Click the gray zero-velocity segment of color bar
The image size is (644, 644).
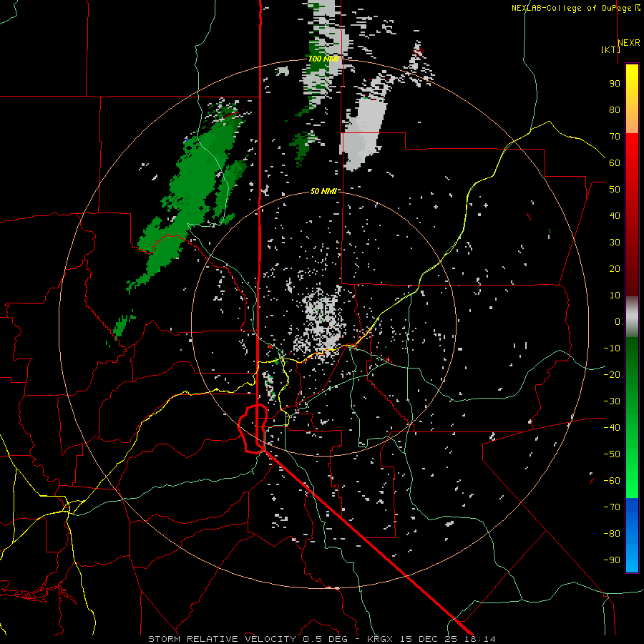coord(632,317)
